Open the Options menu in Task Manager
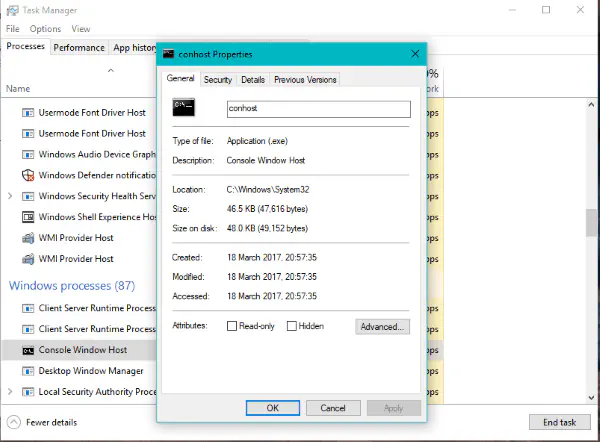This screenshot has height=442, width=600. [45, 29]
